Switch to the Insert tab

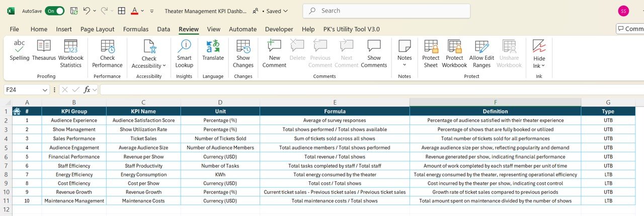click(64, 29)
